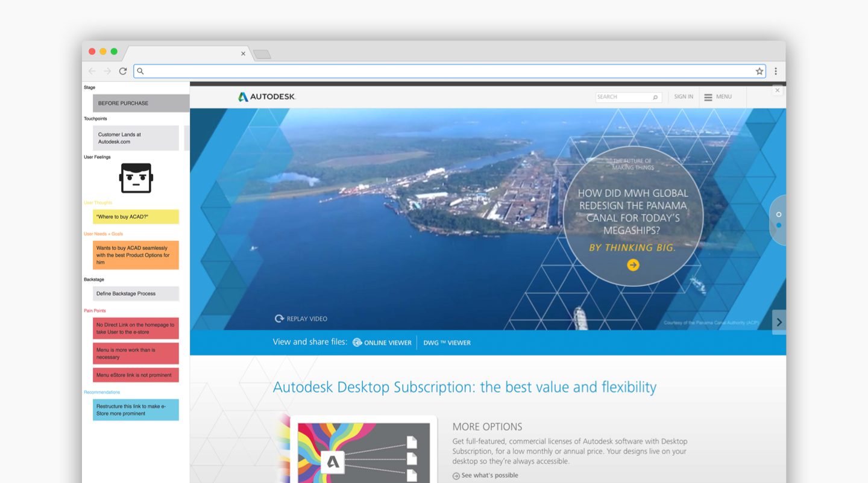Click the SIGN IN link
868x483 pixels.
pos(684,96)
